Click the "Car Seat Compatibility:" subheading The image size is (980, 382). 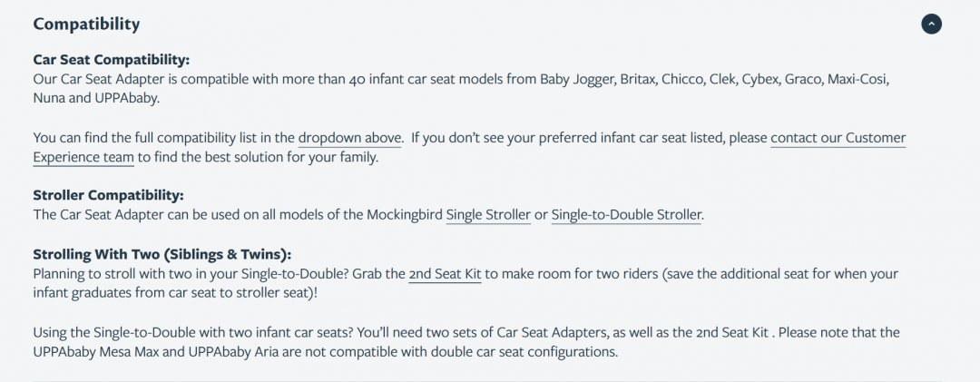[x=111, y=60]
